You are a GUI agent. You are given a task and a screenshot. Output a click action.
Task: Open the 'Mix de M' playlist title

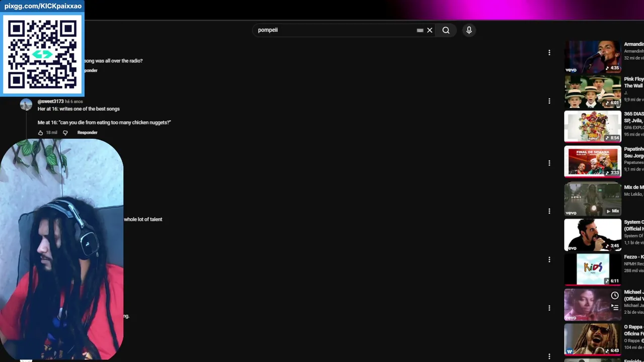pos(634,187)
